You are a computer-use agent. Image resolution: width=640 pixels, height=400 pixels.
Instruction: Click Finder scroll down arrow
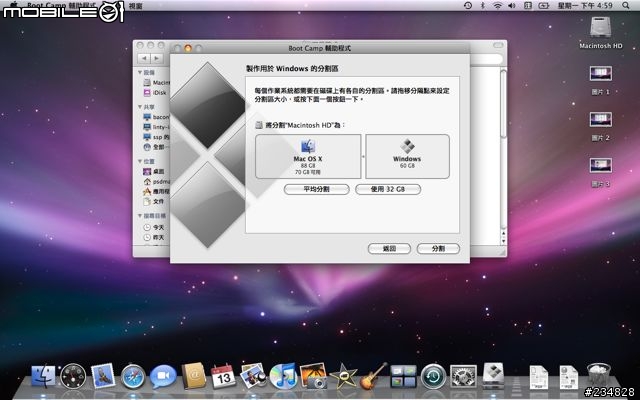[x=503, y=241]
